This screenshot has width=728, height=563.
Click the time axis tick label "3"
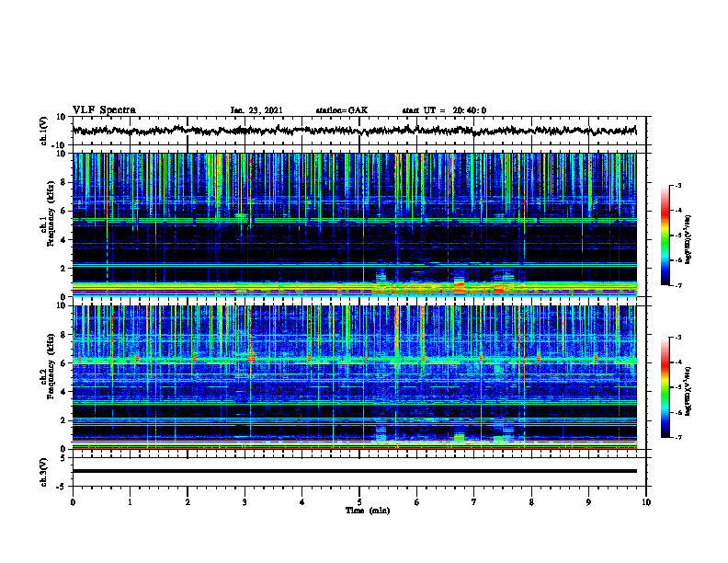pos(245,501)
